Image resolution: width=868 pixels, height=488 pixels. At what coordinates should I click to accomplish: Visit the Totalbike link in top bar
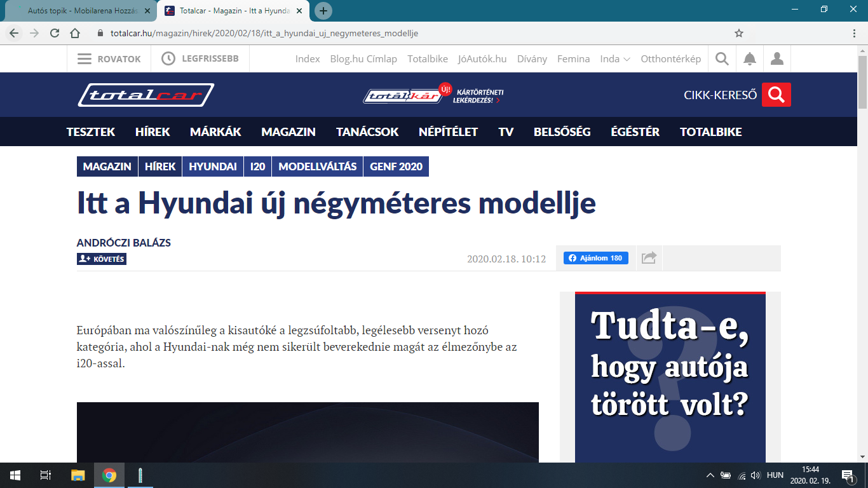point(428,59)
